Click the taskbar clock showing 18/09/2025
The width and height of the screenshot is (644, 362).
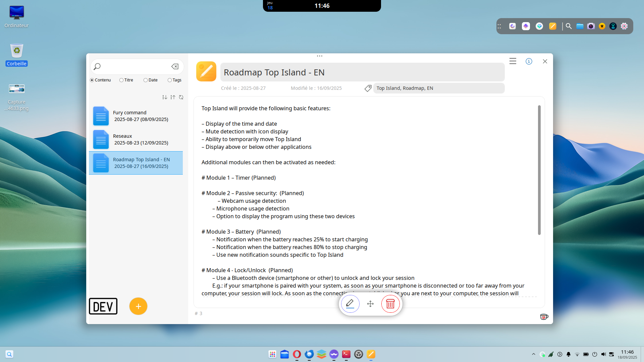[x=627, y=354]
